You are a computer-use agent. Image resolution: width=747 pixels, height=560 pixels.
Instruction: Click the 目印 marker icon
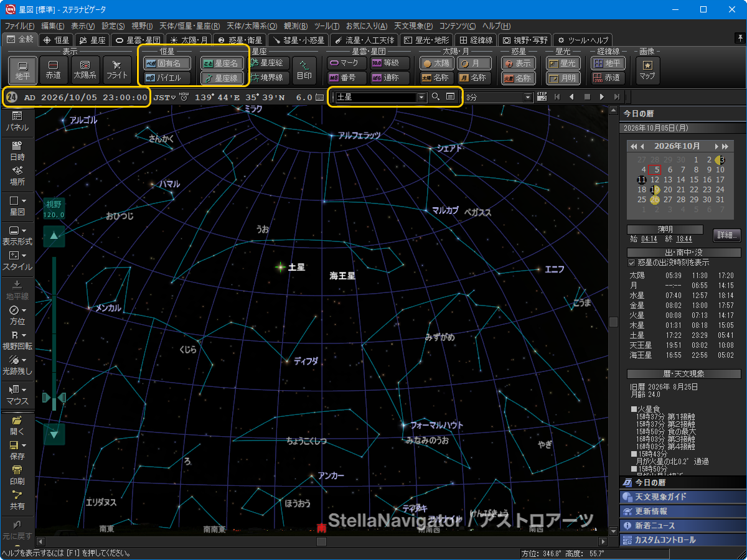pos(304,70)
